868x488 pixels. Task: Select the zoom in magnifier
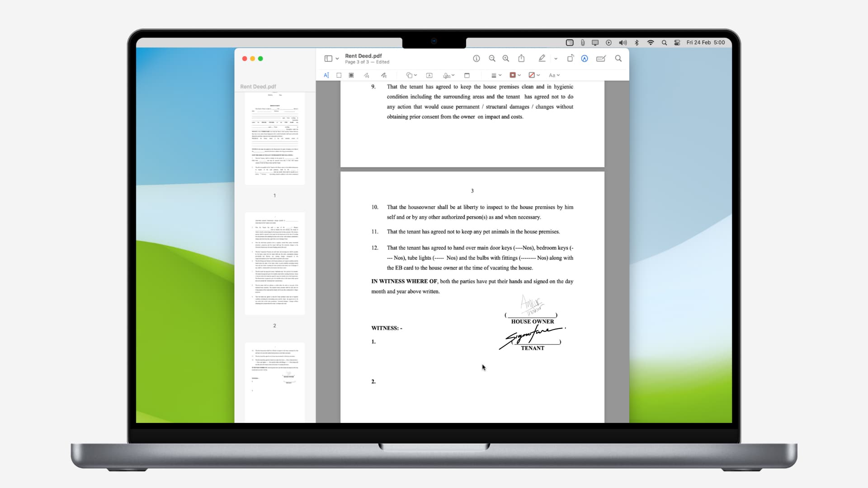pos(505,58)
